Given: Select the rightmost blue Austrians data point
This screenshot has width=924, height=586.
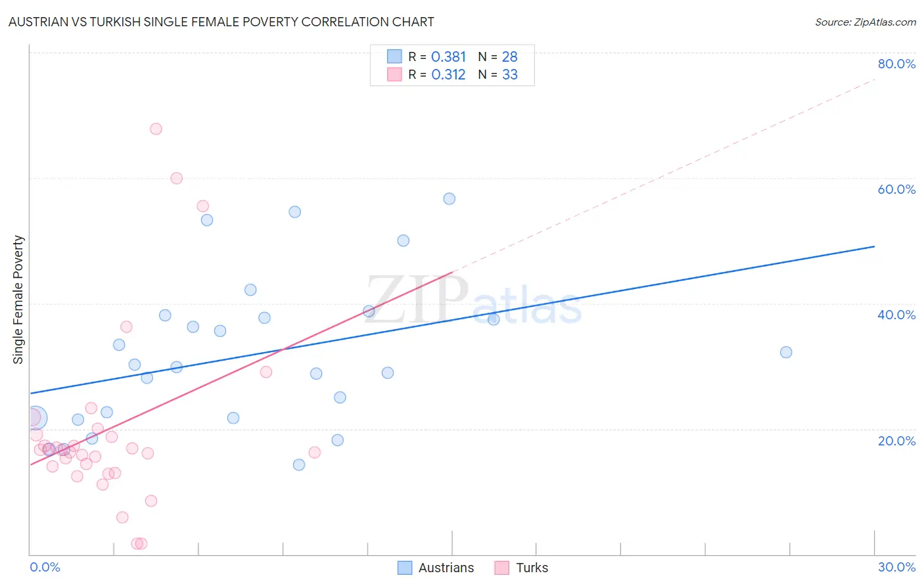Looking at the screenshot, I should click(x=786, y=352).
